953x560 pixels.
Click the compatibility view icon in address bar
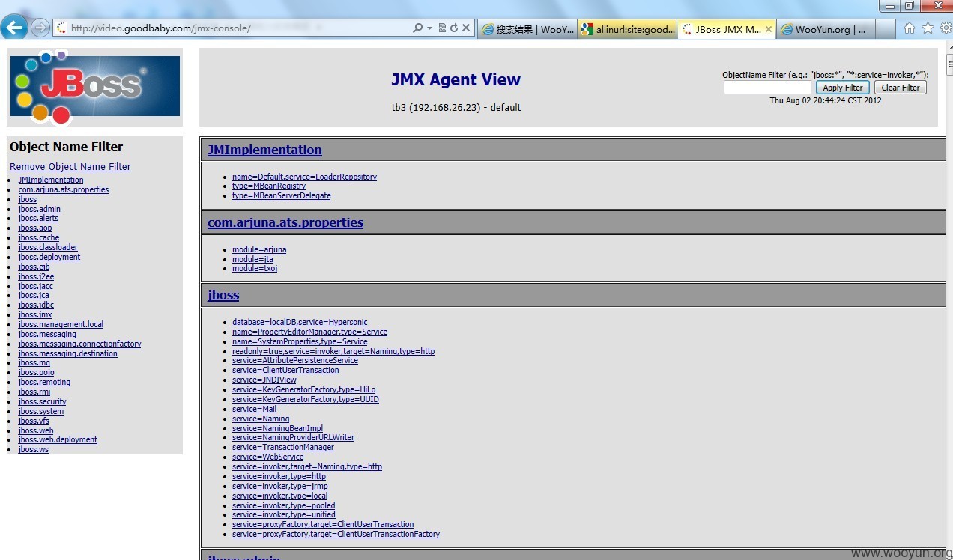click(442, 28)
